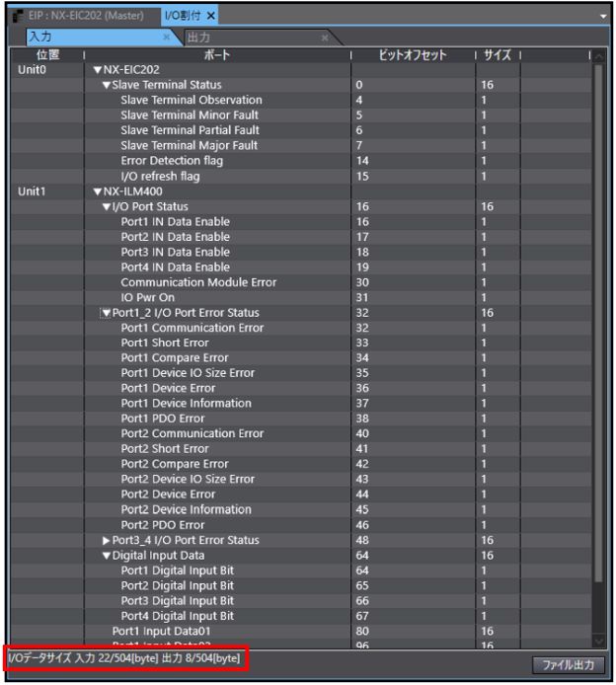The image size is (616, 685).
Task: Click the 位置 column header
Action: pos(47,55)
